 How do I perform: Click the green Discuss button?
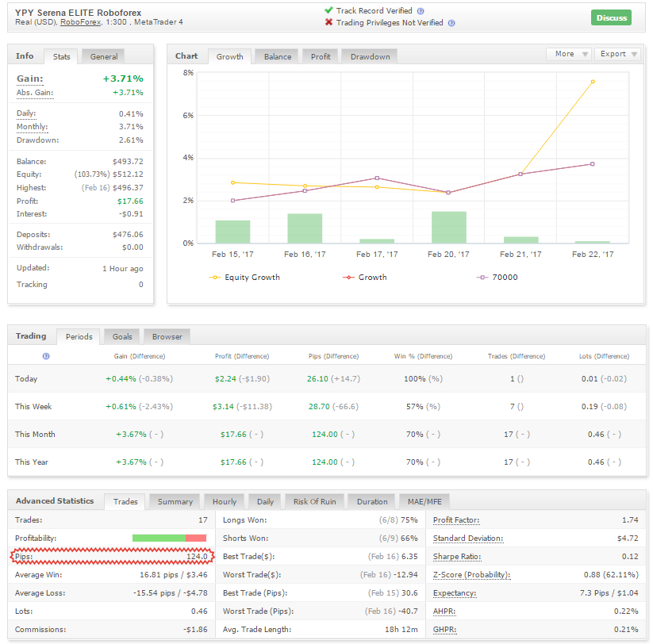click(612, 18)
